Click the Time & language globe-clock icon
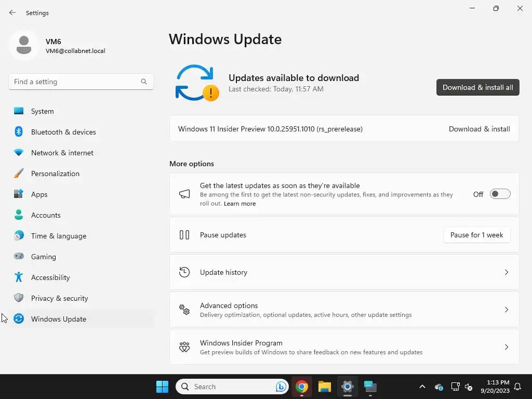Image resolution: width=532 pixels, height=399 pixels. [x=19, y=235]
